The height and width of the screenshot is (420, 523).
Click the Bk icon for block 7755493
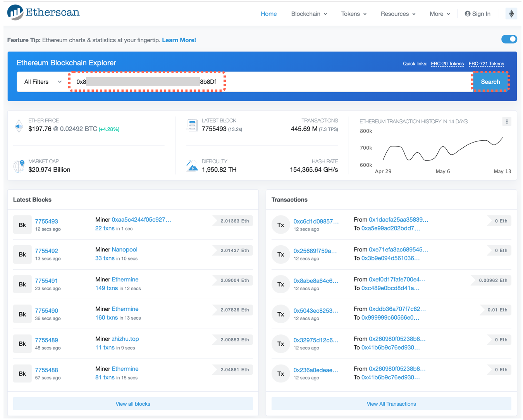tap(22, 225)
